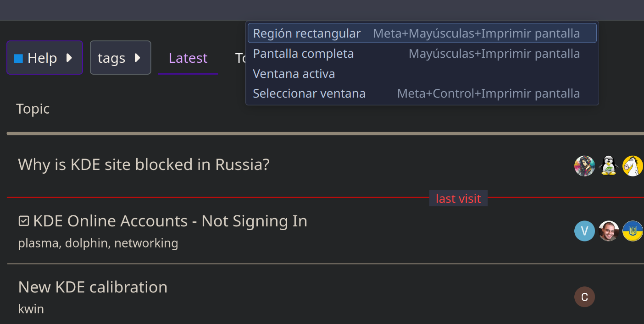644x324 pixels.
Task: Click the solved checkmark icon on Online Accounts topic
Action: (x=23, y=221)
